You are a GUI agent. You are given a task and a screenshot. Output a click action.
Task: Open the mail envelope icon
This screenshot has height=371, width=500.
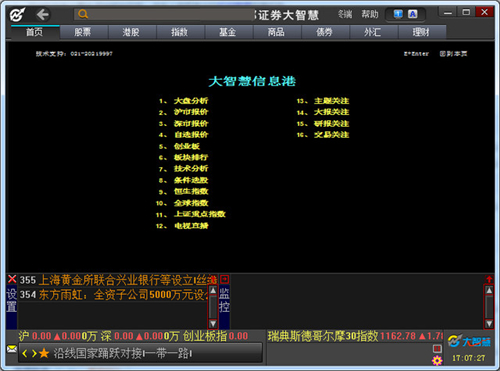(x=12, y=349)
